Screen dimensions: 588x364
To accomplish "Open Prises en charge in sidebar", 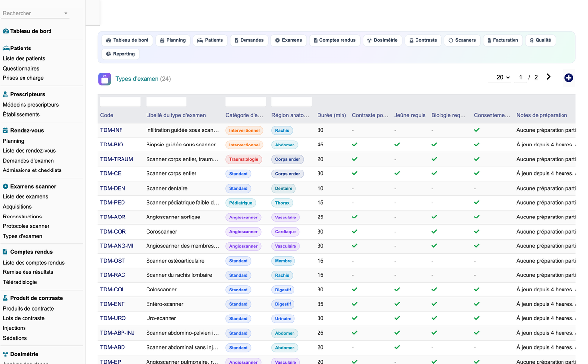I will point(23,78).
